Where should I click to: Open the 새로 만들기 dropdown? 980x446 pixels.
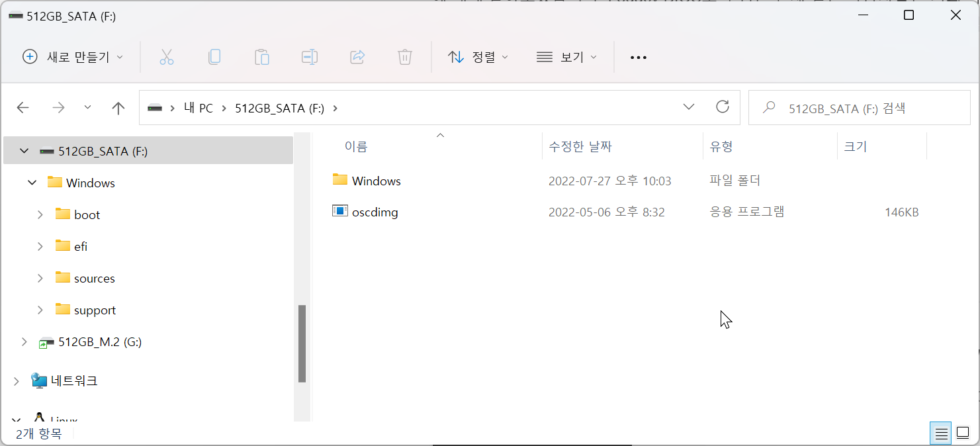click(73, 57)
